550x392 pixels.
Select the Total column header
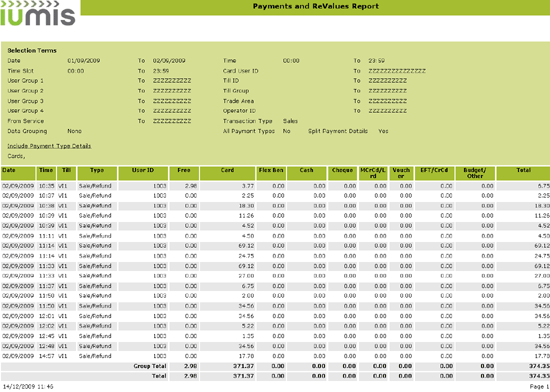coord(523,173)
